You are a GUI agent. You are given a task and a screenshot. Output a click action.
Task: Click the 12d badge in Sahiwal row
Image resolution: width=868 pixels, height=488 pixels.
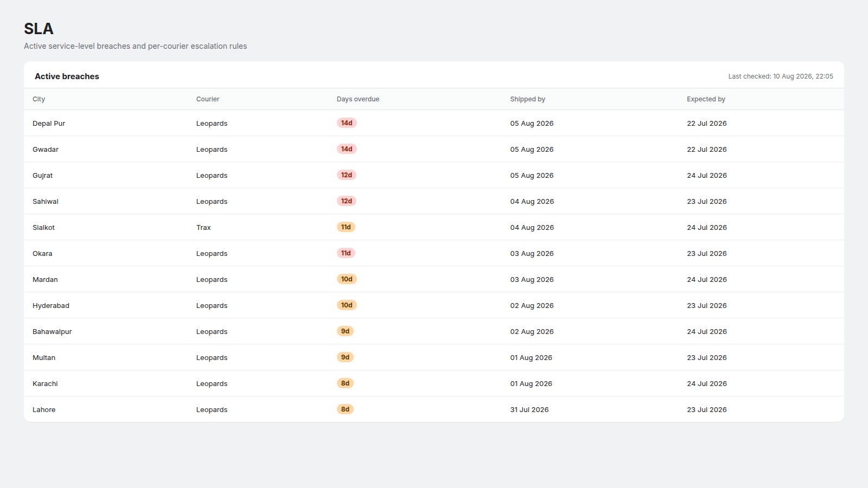(347, 201)
